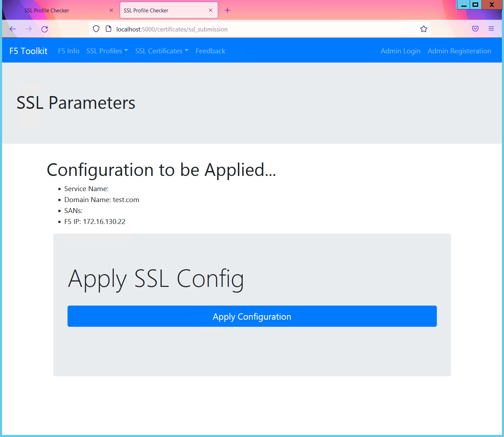Click the site information page icon
The height and width of the screenshot is (437, 504).
click(x=109, y=29)
